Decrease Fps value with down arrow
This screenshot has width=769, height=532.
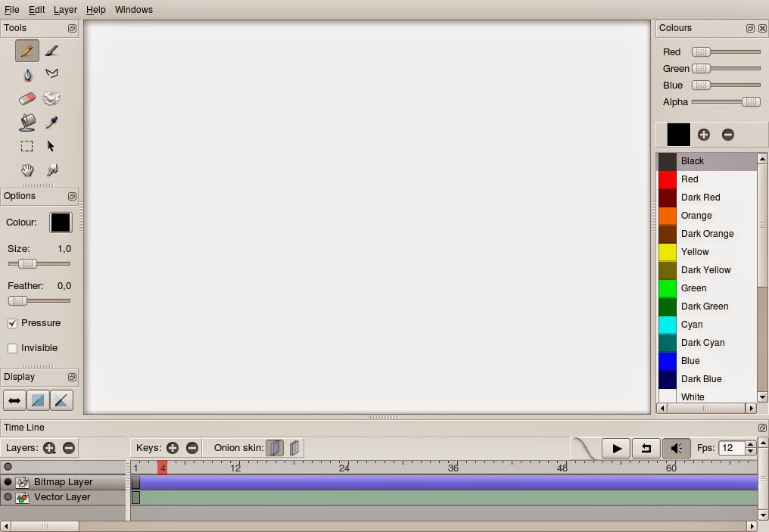click(x=750, y=451)
